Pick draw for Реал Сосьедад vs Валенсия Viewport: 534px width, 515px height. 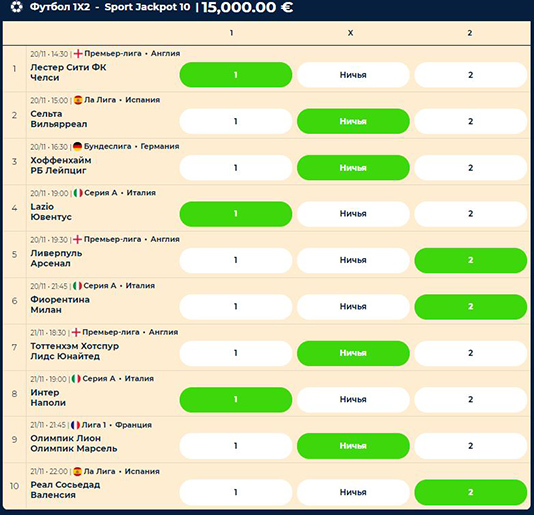click(x=353, y=493)
